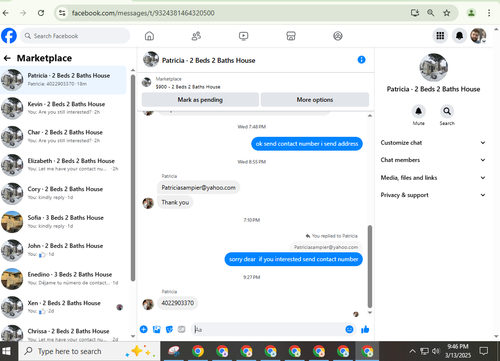Image resolution: width=500 pixels, height=361 pixels.
Task: Click Mark as pending button
Action: point(200,100)
